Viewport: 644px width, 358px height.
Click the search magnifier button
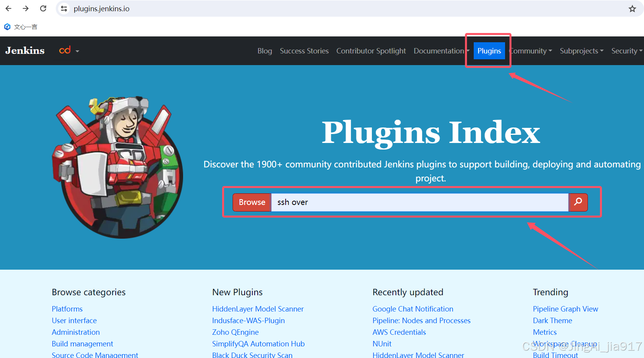(x=578, y=202)
